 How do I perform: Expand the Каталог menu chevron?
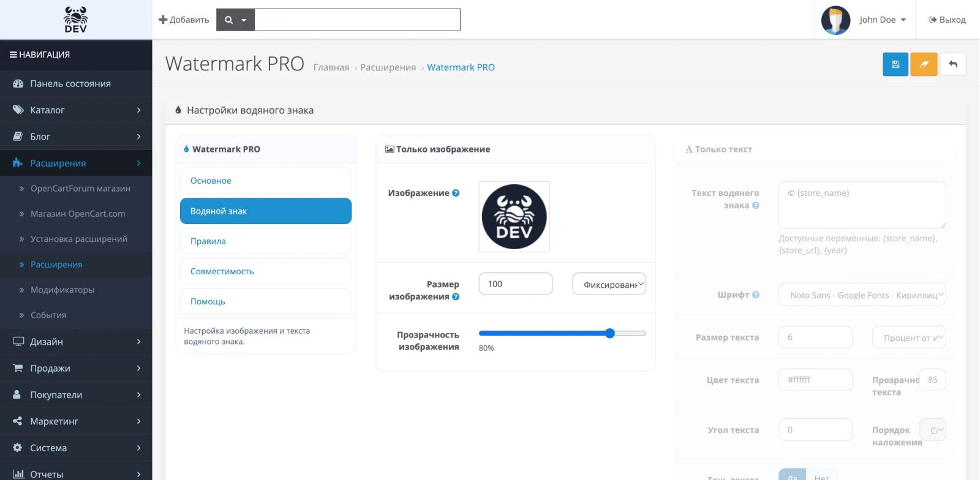(138, 110)
